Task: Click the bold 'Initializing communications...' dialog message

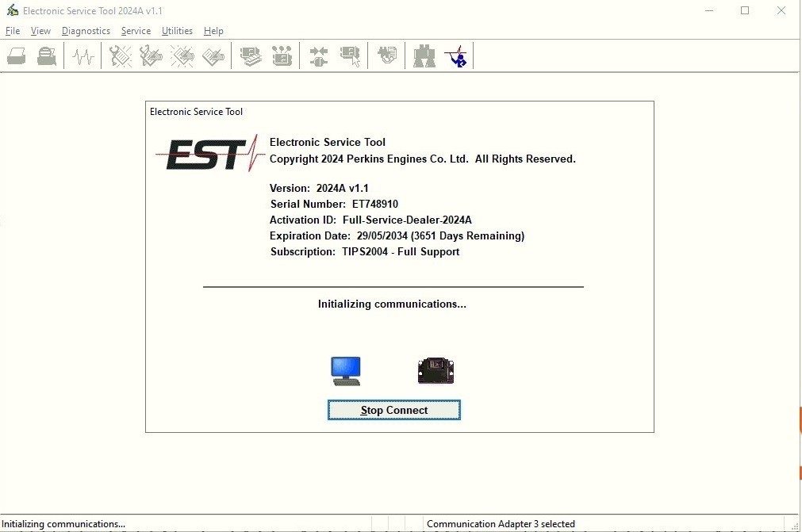Action: [x=393, y=304]
